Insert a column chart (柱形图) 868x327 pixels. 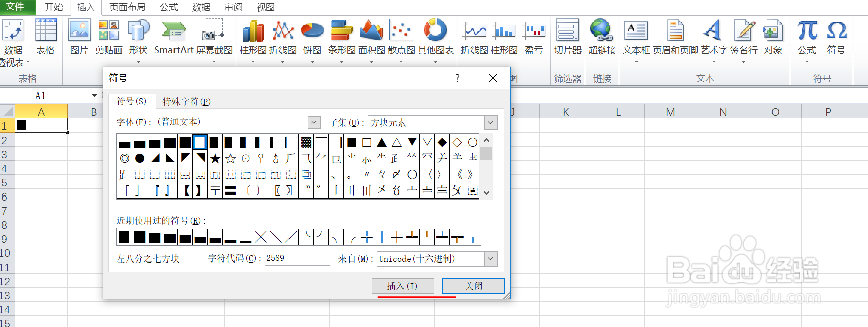pyautogui.click(x=253, y=41)
